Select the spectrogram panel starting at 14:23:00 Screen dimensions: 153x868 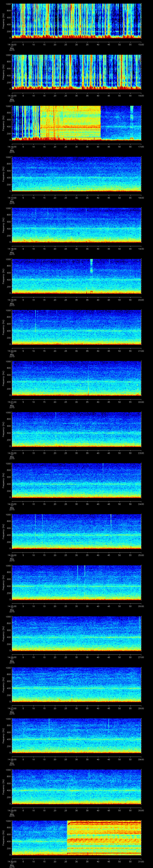point(76,481)
